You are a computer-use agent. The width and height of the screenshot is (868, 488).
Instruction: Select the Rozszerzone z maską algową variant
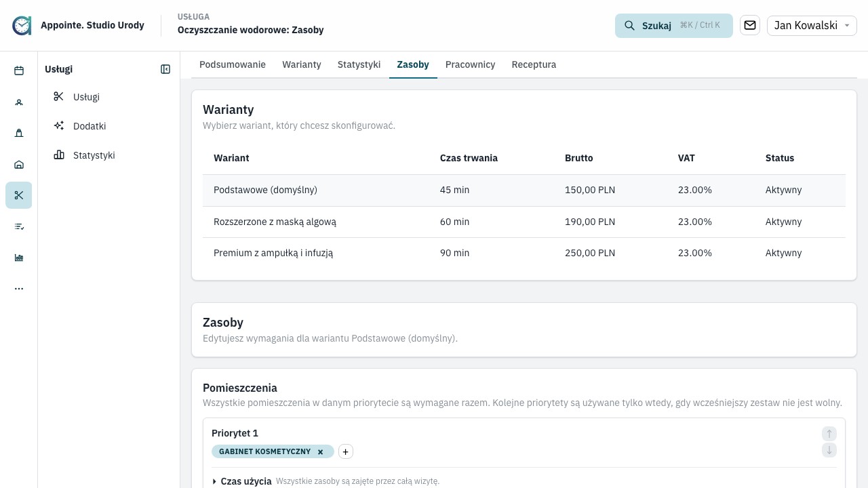pyautogui.click(x=524, y=222)
